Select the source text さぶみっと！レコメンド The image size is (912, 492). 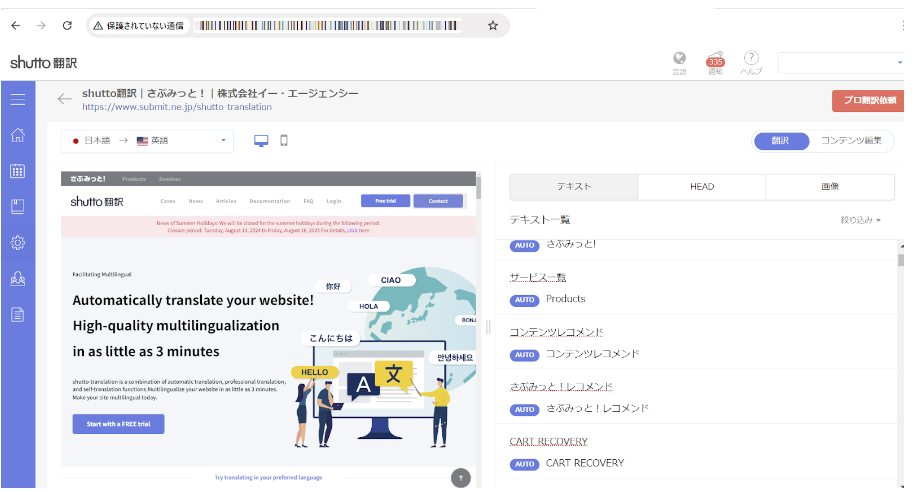[x=561, y=387]
